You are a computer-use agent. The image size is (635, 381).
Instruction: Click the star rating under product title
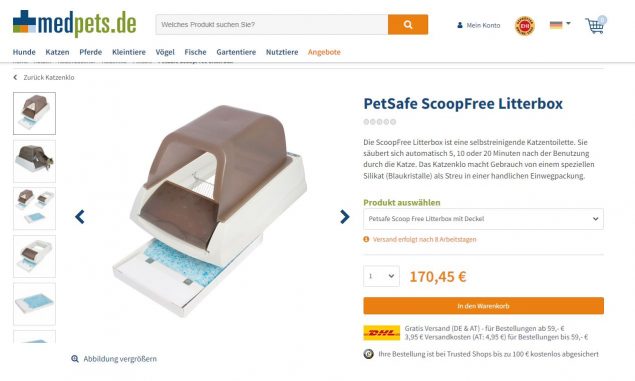pyautogui.click(x=379, y=122)
